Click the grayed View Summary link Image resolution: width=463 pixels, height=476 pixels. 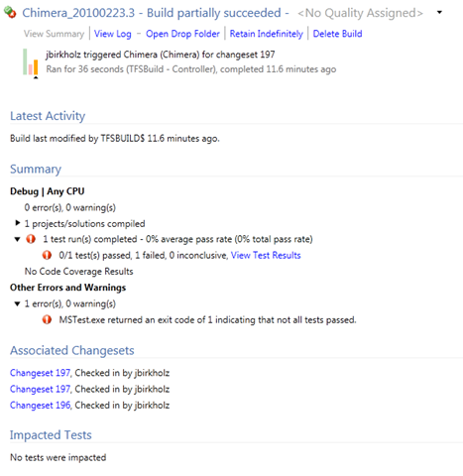pyautogui.click(x=55, y=34)
